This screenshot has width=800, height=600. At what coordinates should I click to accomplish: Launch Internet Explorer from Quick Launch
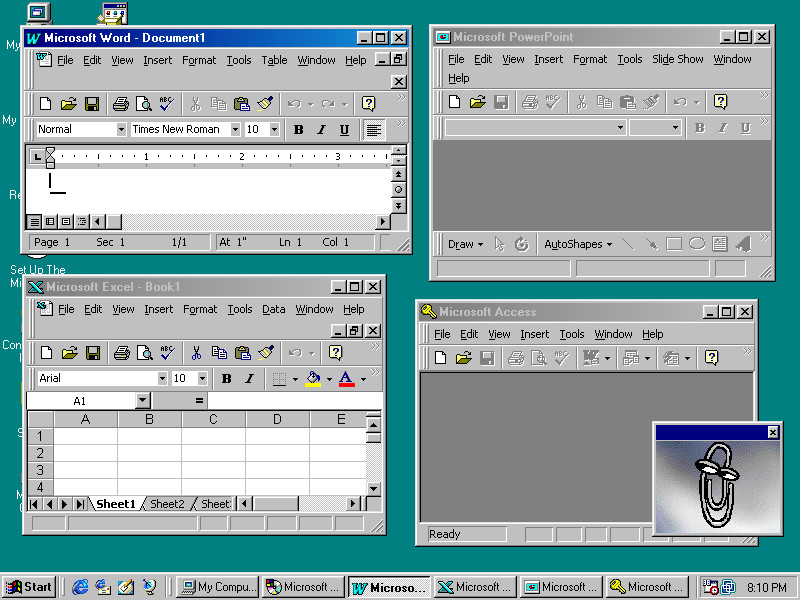coord(80,587)
